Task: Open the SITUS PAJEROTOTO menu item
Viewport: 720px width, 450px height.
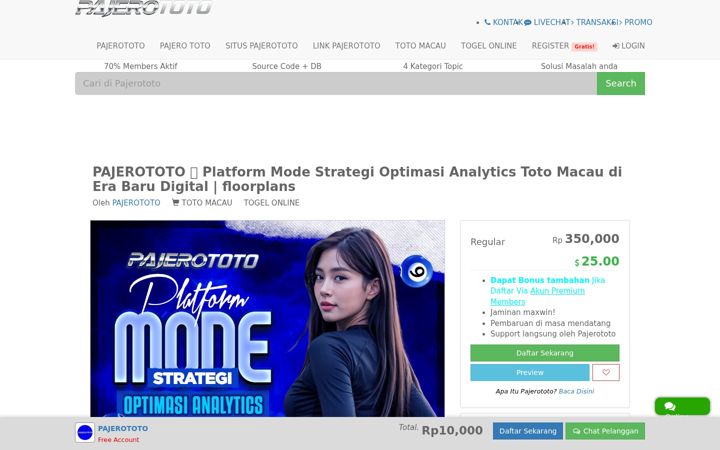Action: (262, 46)
